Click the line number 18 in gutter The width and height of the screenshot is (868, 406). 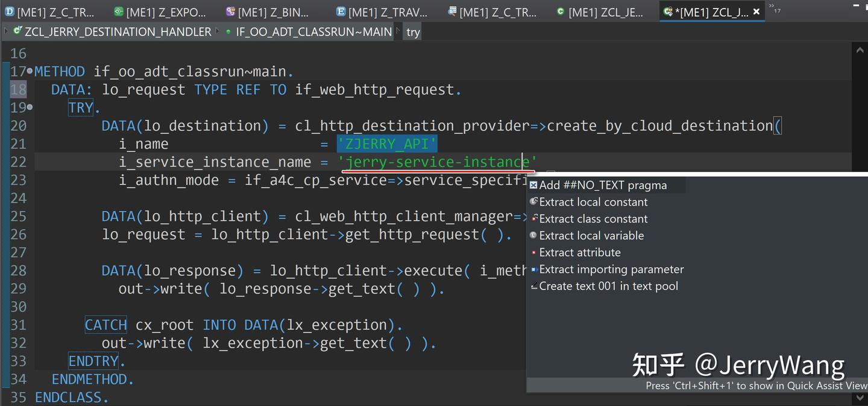[18, 90]
